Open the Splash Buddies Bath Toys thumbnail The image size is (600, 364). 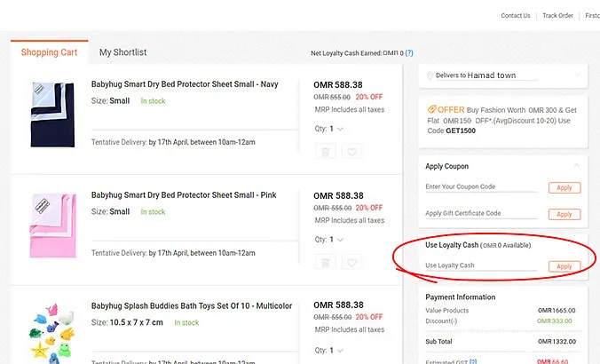tap(52, 333)
